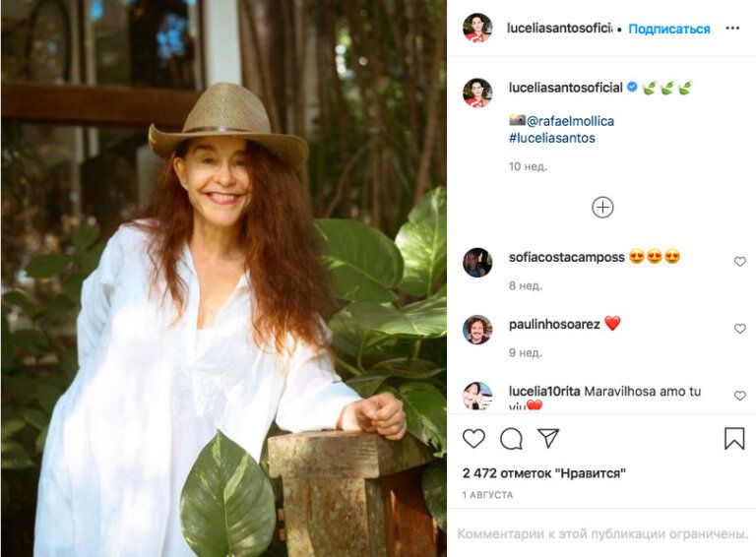Click paulinhosoarez profile avatar
This screenshot has width=756, height=557.
(477, 330)
